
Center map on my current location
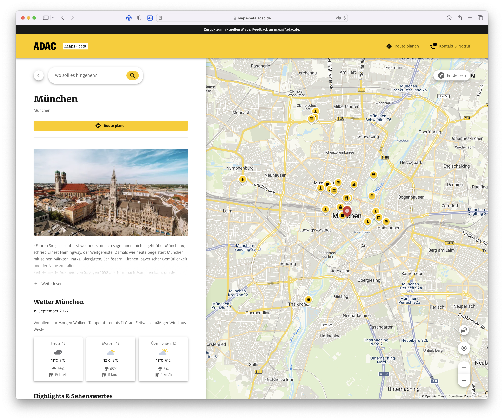coord(464,348)
